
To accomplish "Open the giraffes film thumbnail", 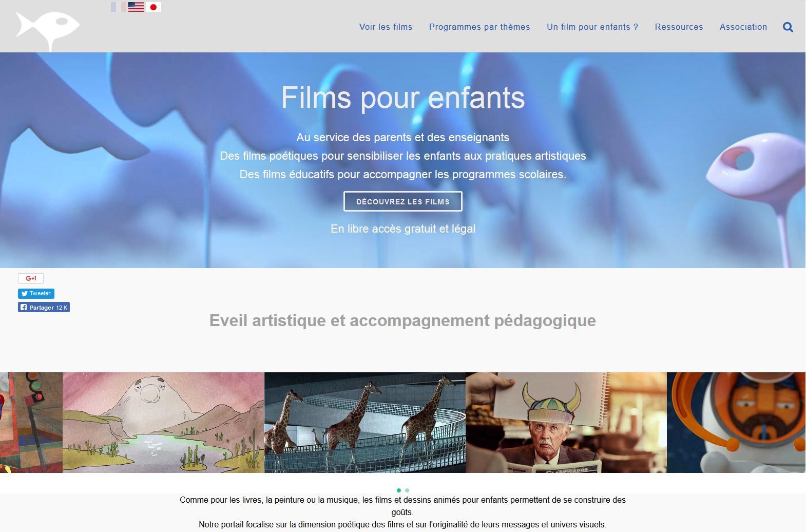I will point(364,423).
